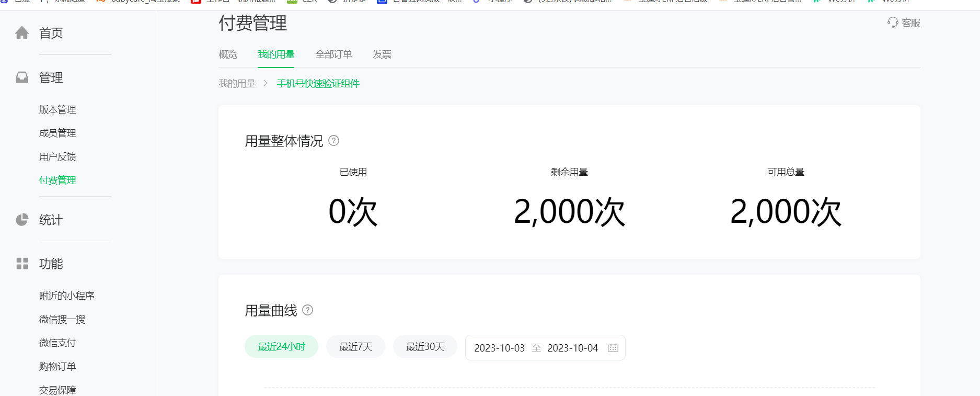The image size is (980, 396).
Task: Select the 最近7天 time range
Action: [355, 346]
